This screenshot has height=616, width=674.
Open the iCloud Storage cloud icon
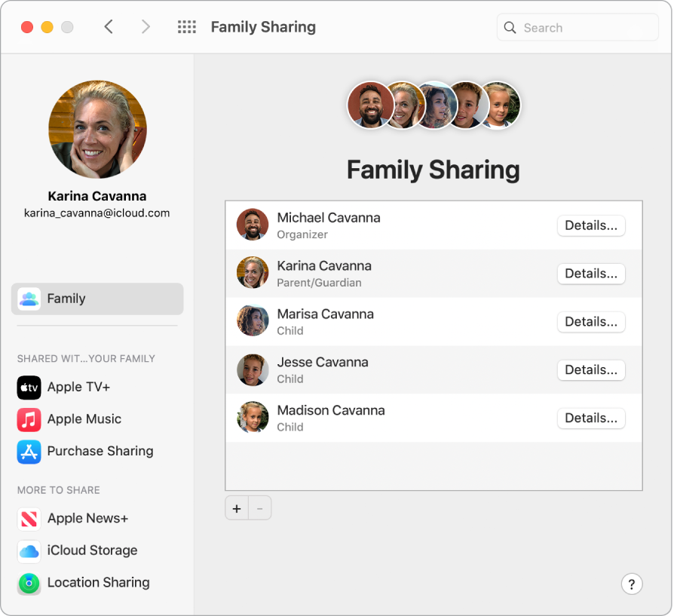(29, 551)
